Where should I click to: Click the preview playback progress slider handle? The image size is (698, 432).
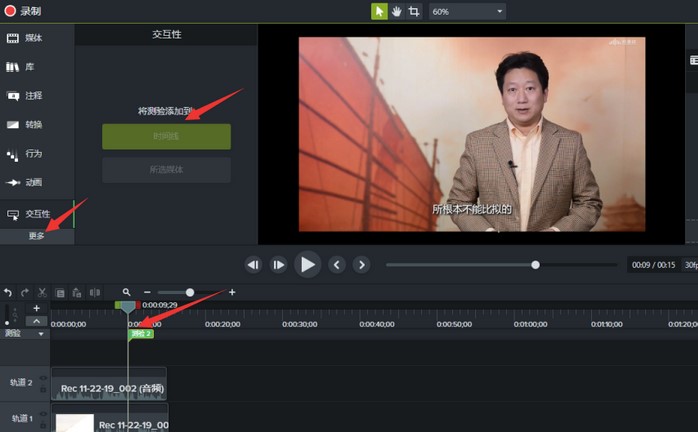coord(535,265)
